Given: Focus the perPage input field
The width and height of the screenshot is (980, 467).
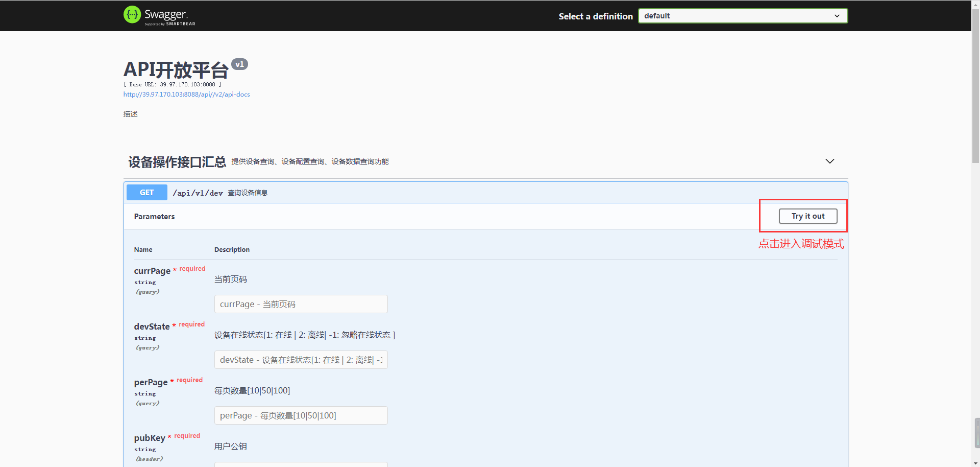Looking at the screenshot, I should tap(301, 415).
